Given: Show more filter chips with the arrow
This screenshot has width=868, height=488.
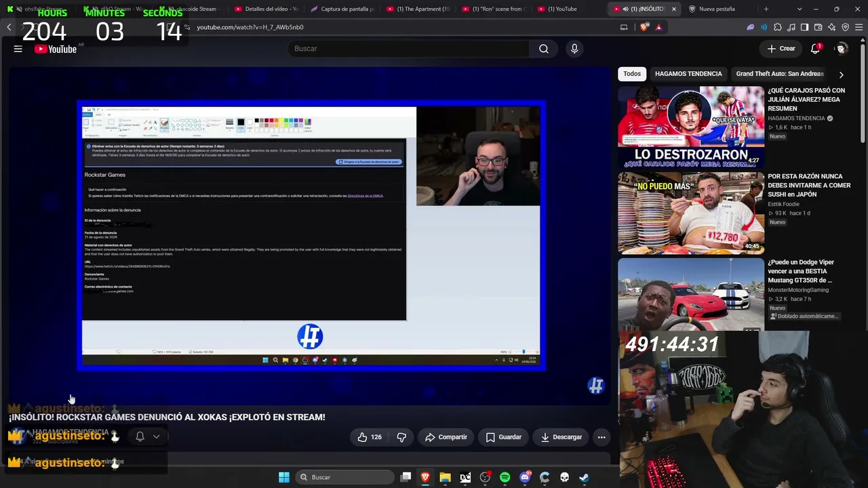Looking at the screenshot, I should tap(841, 74).
